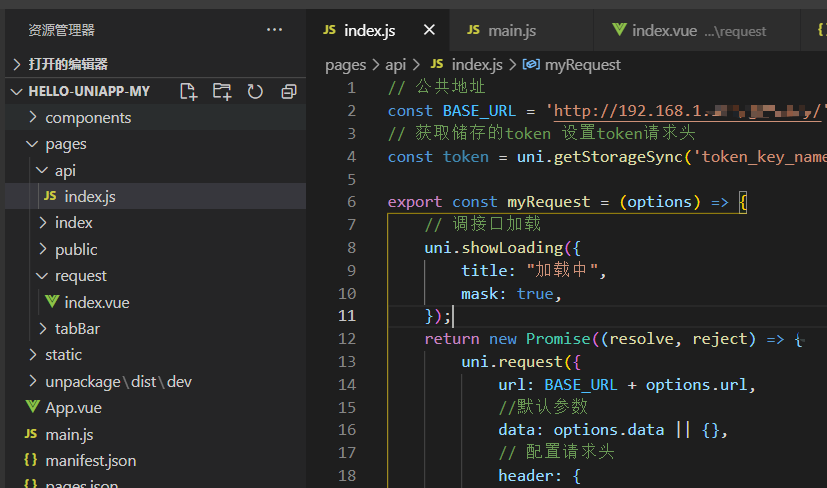Click the Vue icon next to App.vue

pos(33,407)
